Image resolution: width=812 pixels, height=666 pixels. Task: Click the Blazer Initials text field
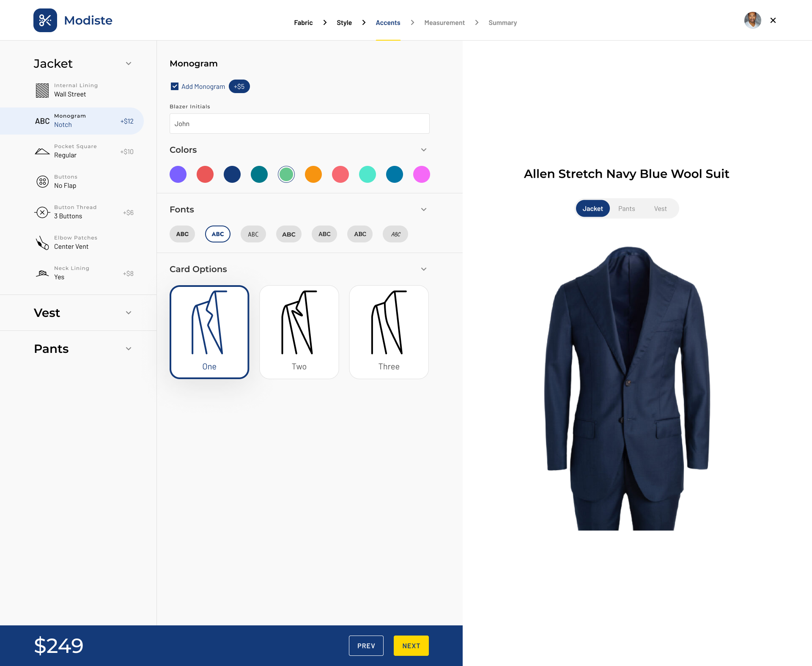(299, 124)
